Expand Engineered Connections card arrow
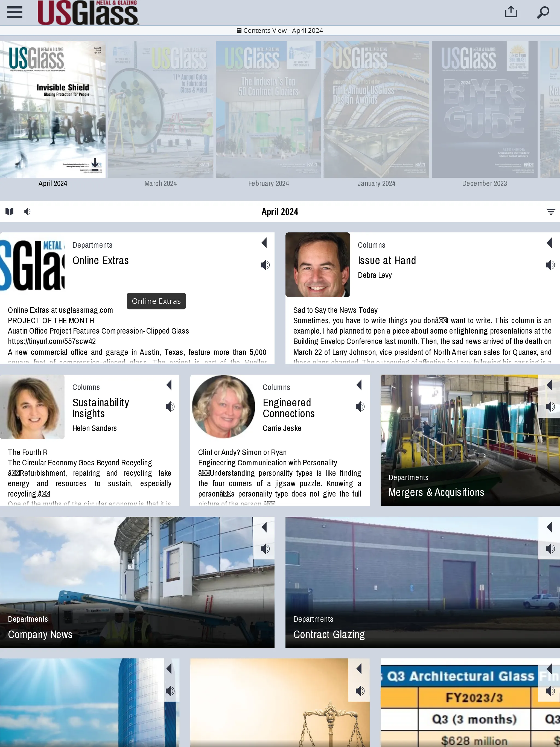This screenshot has height=747, width=560. [x=359, y=385]
